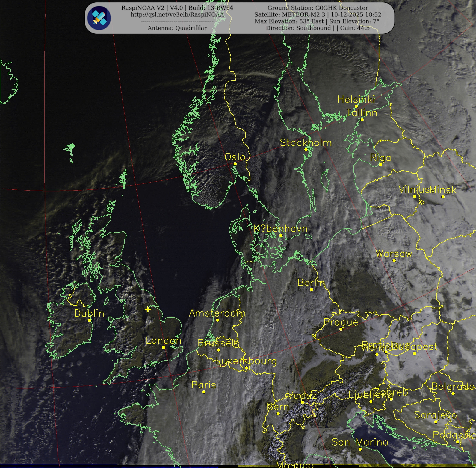Click the Prague city label
This screenshot has width=476, height=468.
341,322
